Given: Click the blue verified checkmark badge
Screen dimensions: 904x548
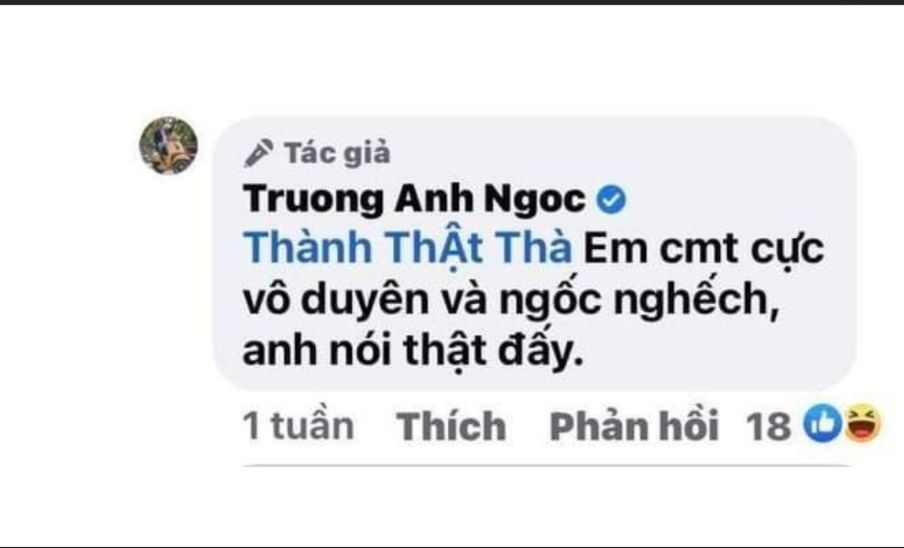Looking at the screenshot, I should 611,201.
